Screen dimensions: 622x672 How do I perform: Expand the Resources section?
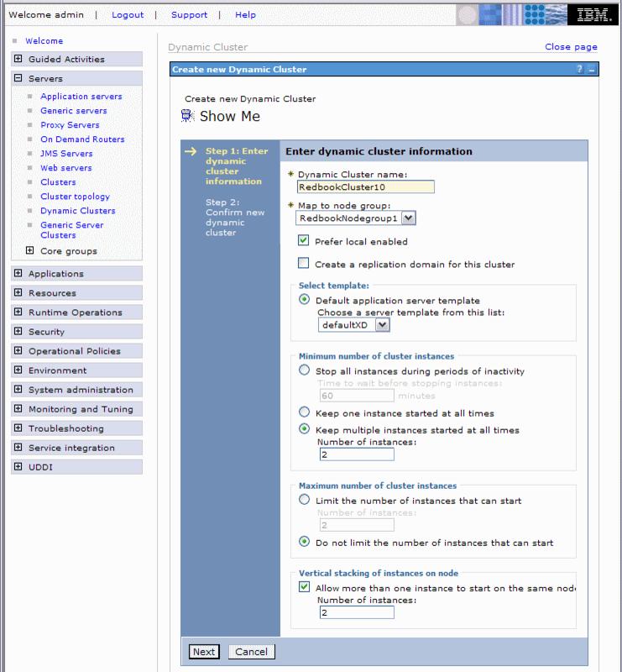(x=18, y=292)
